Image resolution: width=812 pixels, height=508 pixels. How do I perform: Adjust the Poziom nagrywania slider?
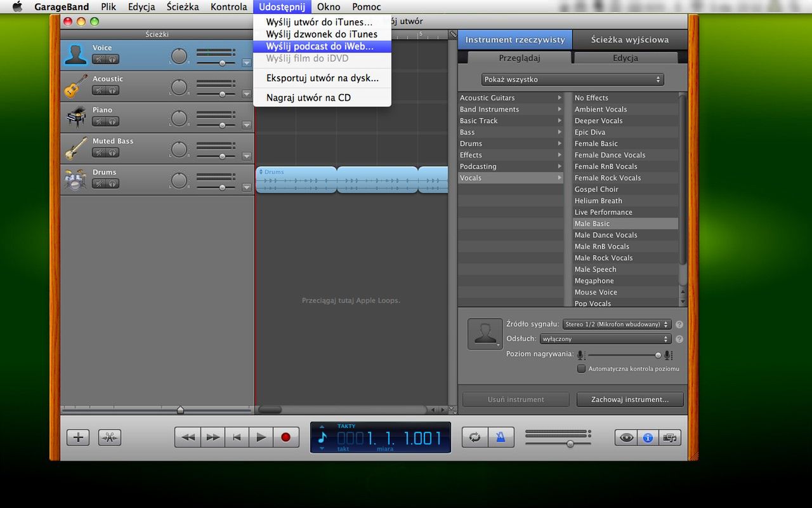pos(658,355)
